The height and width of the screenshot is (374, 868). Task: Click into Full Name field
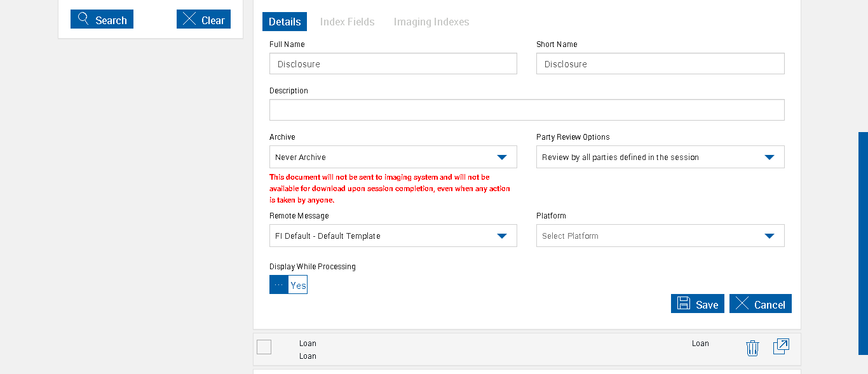[x=393, y=63]
